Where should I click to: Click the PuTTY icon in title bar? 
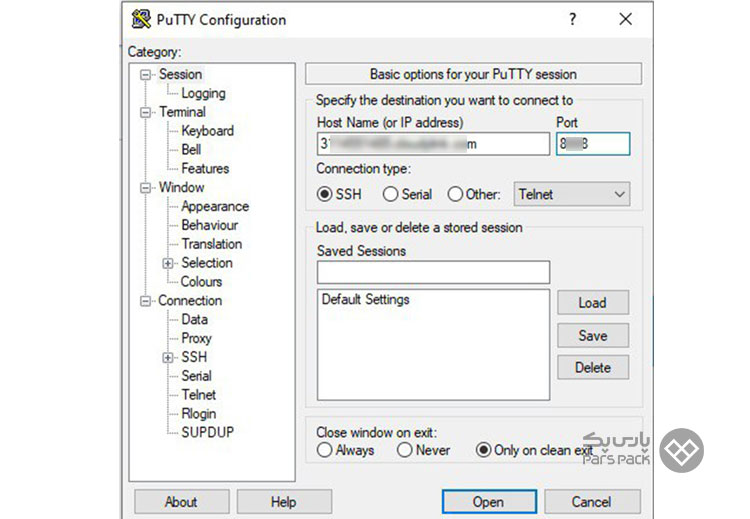(141, 19)
